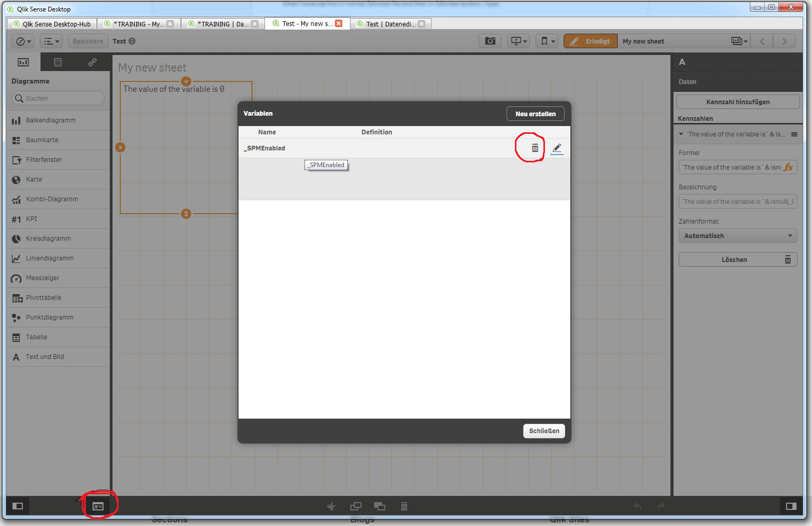Image resolution: width=812 pixels, height=526 pixels.
Task: Select Text und Bild object
Action: pyautogui.click(x=58, y=357)
